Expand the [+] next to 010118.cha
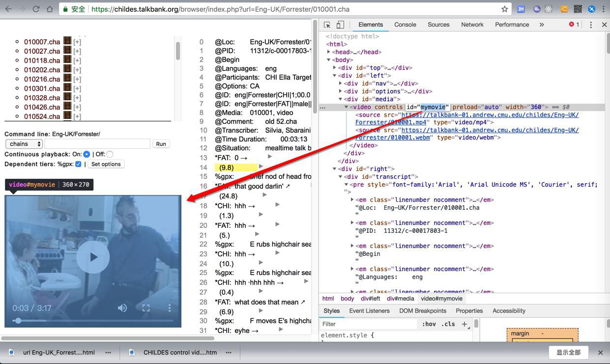Viewport: 610px width, 364px height. (77, 60)
